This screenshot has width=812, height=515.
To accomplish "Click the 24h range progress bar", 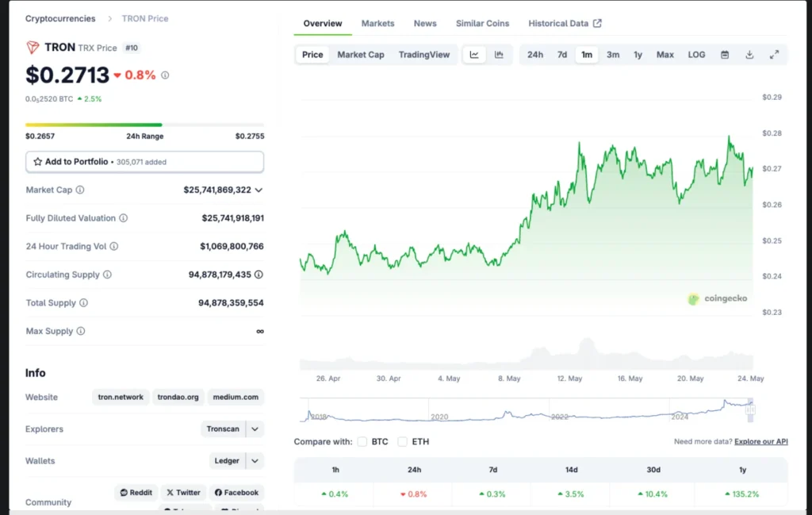I will pyautogui.click(x=144, y=125).
